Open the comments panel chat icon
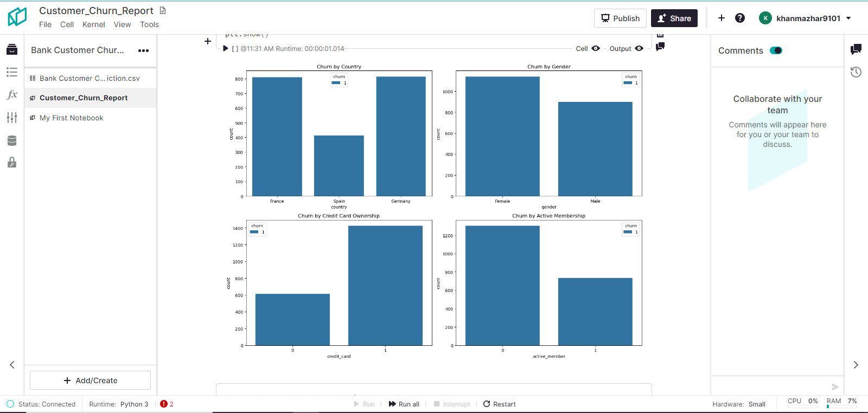Screen dimensions: 868x413 [856, 49]
